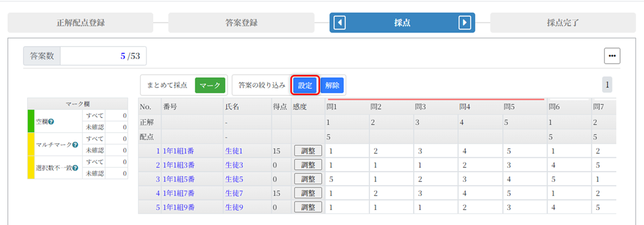This screenshot has height=225, width=644.
Task: Click page number 1 button
Action: (607, 84)
